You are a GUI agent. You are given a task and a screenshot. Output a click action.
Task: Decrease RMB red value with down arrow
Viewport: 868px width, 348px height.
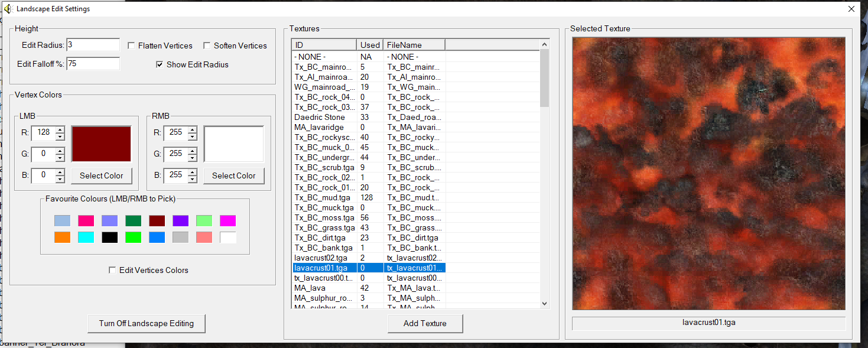click(192, 136)
